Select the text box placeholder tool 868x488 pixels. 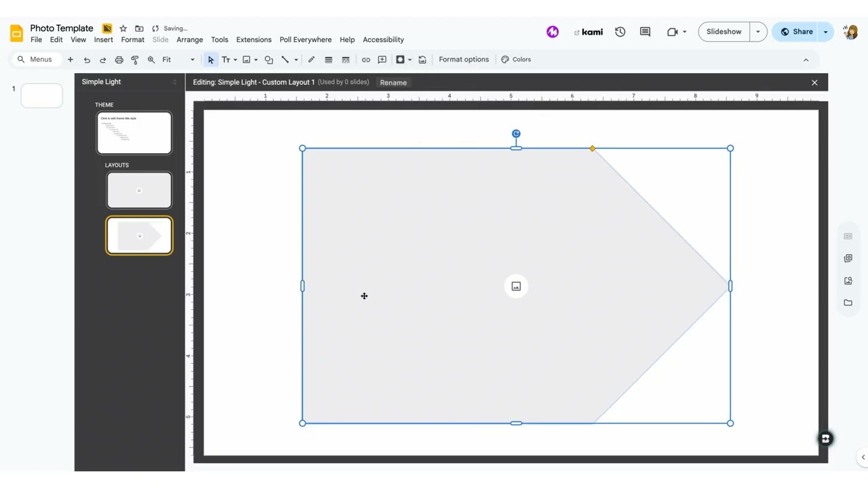(x=225, y=60)
